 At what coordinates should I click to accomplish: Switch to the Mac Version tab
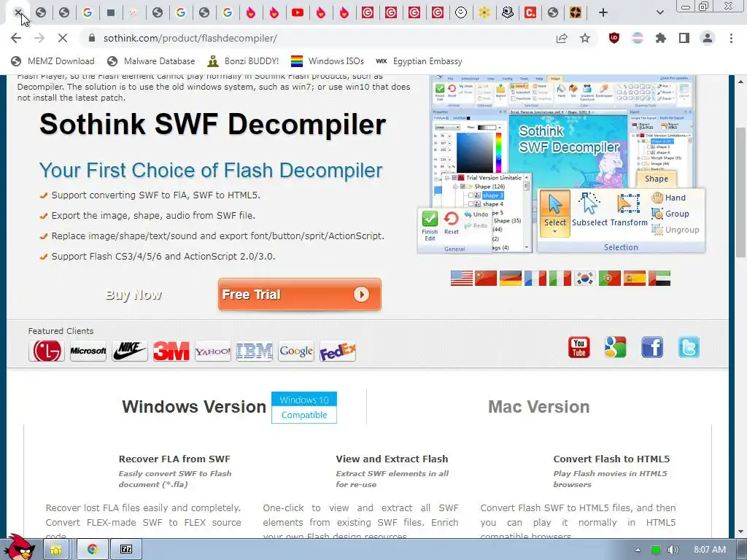tap(539, 407)
